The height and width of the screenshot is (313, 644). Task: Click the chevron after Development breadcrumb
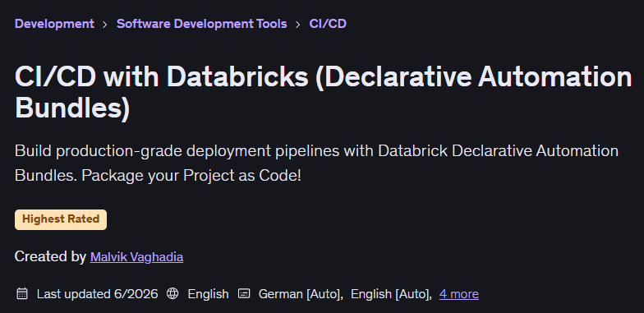coord(105,25)
